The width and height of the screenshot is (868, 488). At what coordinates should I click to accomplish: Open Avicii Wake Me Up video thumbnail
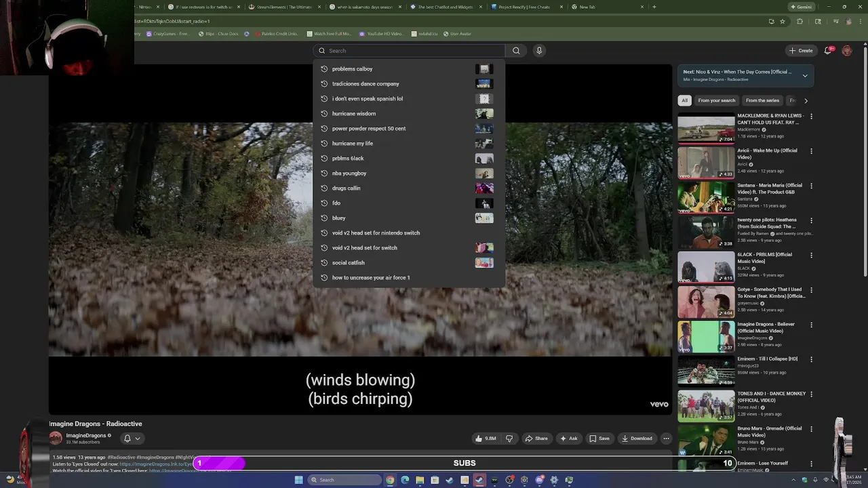(x=706, y=163)
